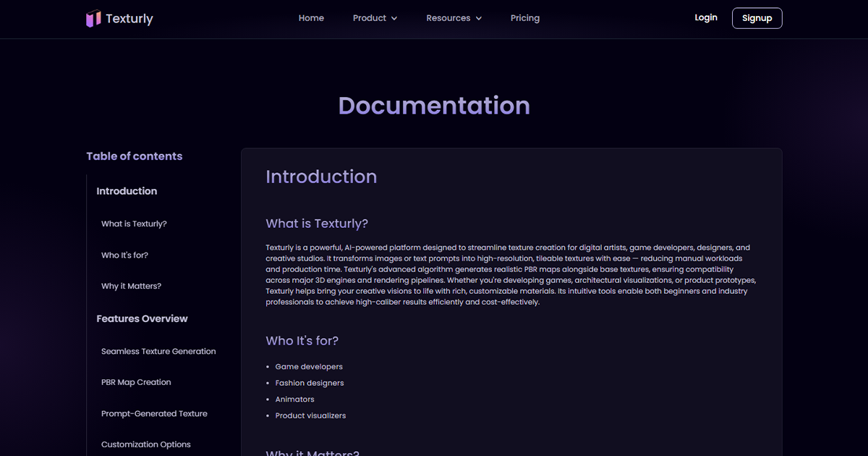This screenshot has height=456, width=868.
Task: Jump to Introduction in table of contents
Action: (x=127, y=191)
